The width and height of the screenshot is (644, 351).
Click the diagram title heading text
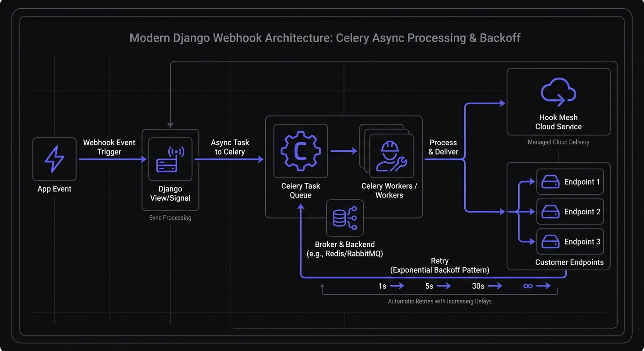click(x=325, y=37)
